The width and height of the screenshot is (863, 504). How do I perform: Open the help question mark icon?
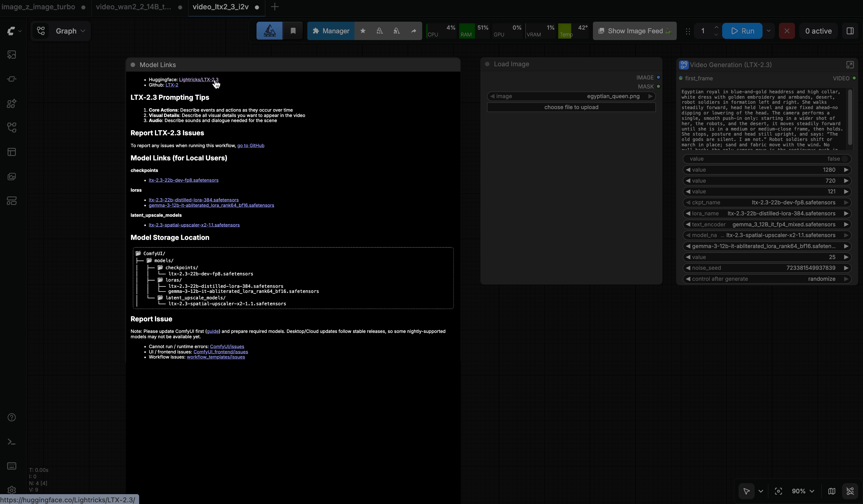coord(12,417)
